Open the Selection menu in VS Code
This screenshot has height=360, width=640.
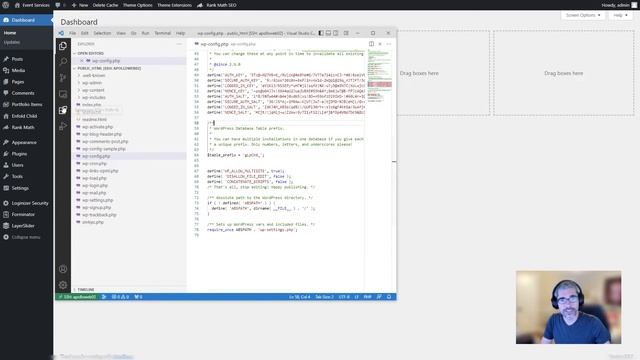pos(102,33)
